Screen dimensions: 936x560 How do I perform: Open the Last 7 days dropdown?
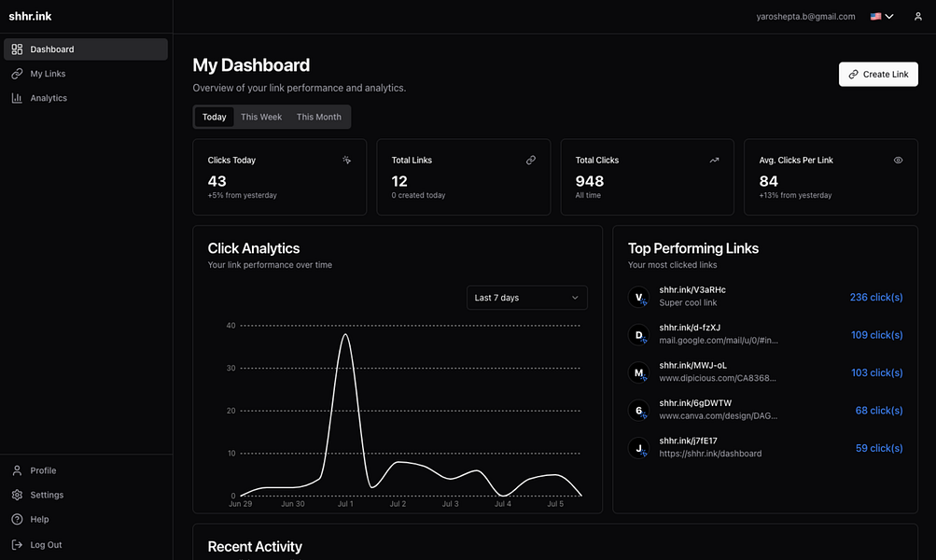(x=526, y=297)
